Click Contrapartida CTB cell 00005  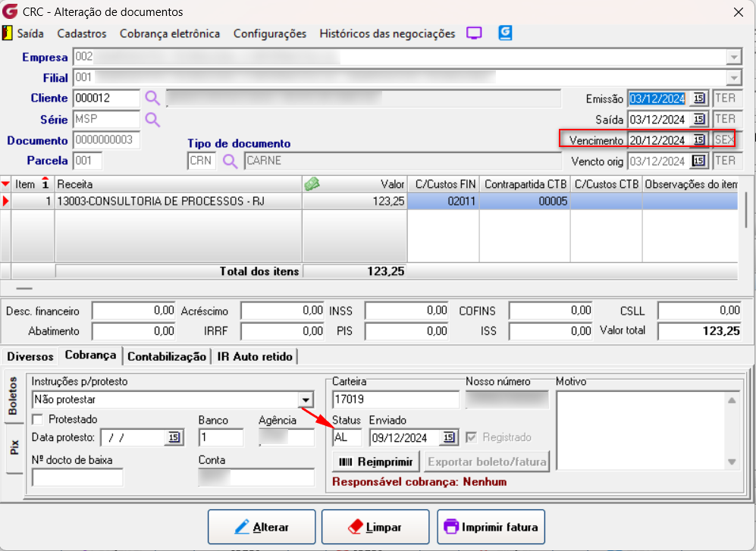point(525,201)
